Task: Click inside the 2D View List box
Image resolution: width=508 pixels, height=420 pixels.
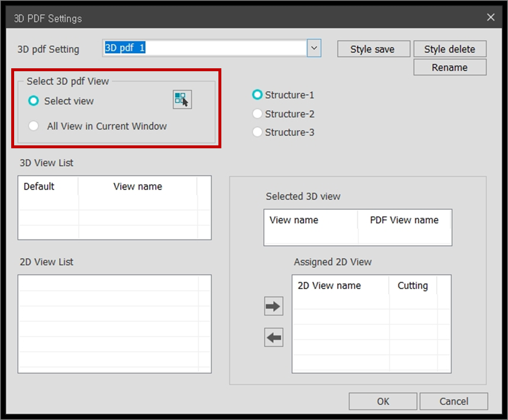Action: coord(115,324)
